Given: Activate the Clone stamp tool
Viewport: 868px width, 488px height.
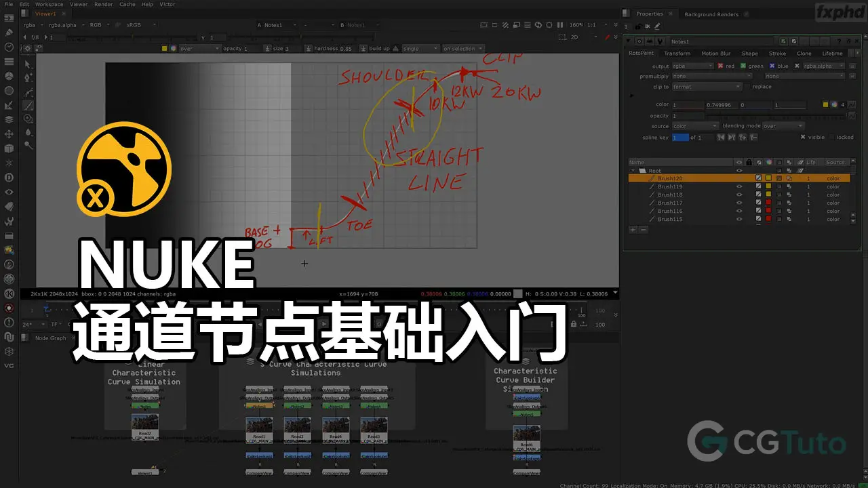Looking at the screenshot, I should (x=28, y=119).
